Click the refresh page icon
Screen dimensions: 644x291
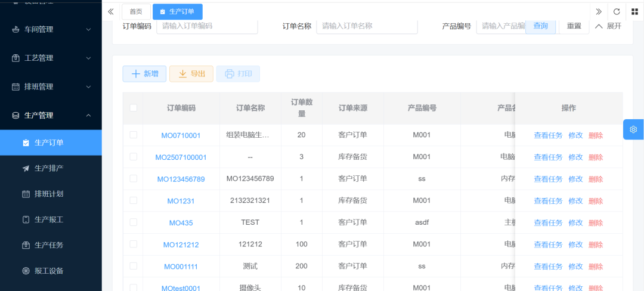click(617, 11)
